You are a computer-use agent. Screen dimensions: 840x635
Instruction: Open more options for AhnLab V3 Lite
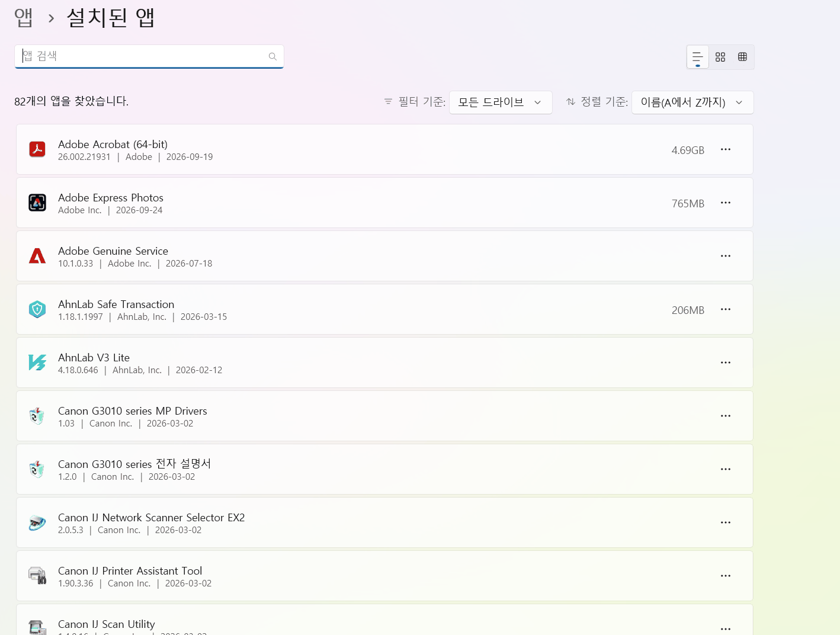pos(726,363)
